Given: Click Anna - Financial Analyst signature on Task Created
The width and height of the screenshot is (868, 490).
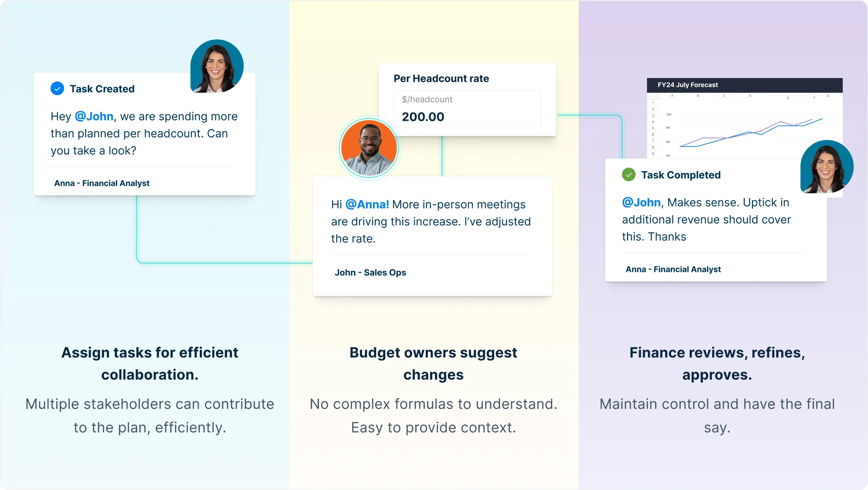Looking at the screenshot, I should pyautogui.click(x=102, y=183).
